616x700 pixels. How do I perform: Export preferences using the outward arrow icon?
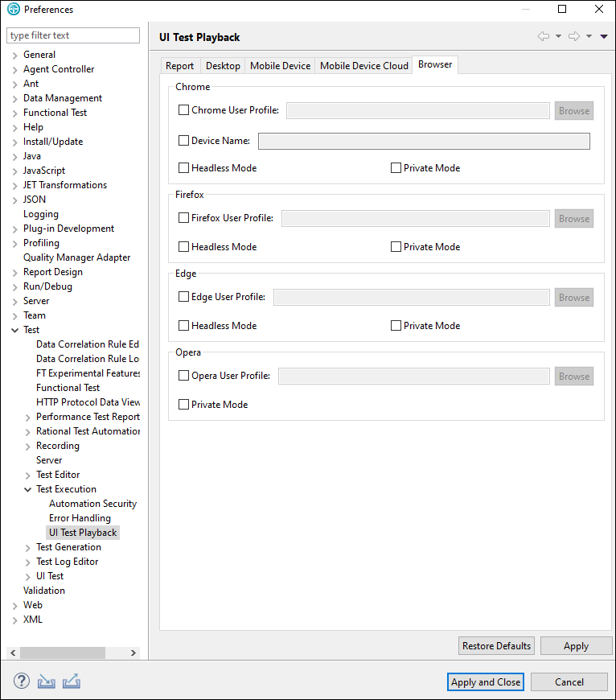click(x=72, y=681)
